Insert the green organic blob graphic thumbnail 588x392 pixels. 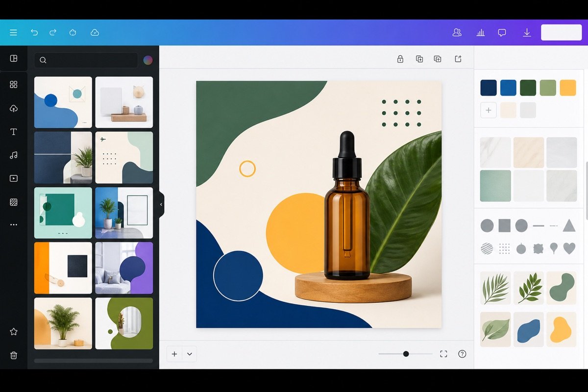click(x=562, y=288)
